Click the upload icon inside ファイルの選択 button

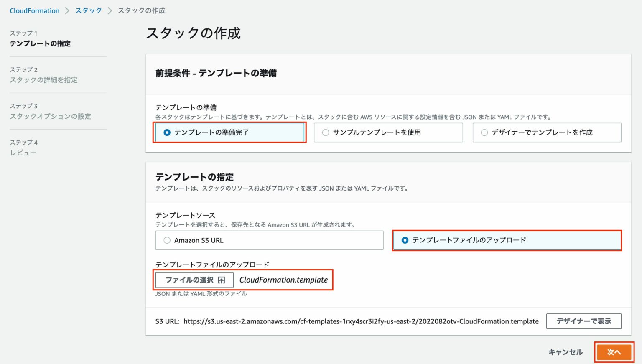(222, 280)
